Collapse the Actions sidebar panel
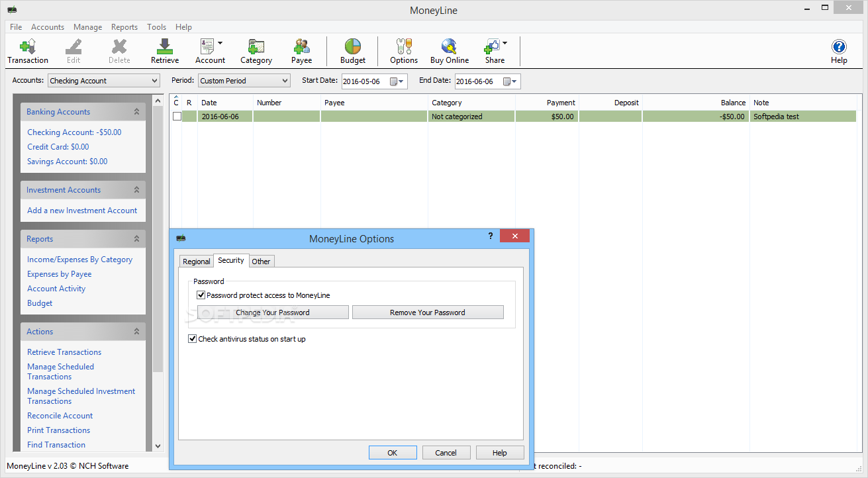The image size is (868, 478). (x=136, y=332)
